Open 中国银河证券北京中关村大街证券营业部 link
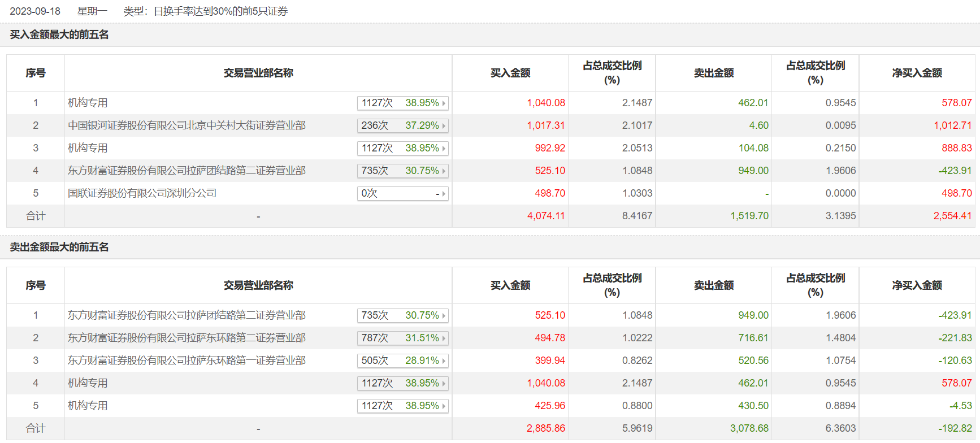This screenshot has height=443, width=980. tap(187, 125)
